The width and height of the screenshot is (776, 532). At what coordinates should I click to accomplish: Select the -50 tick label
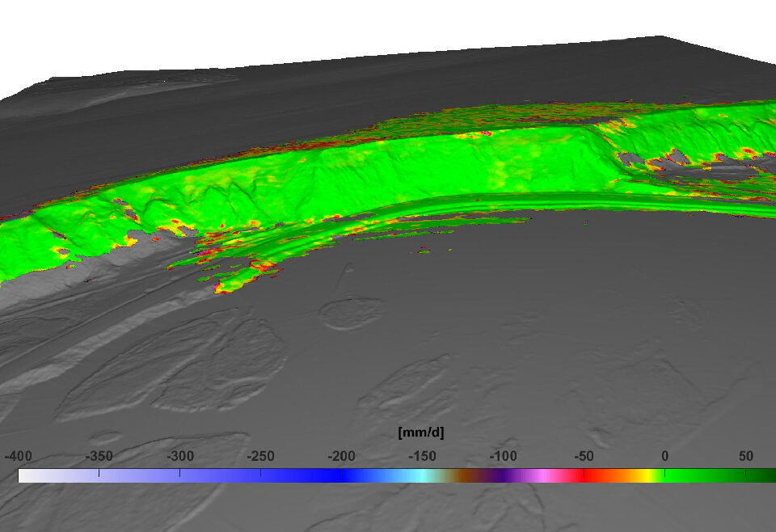click(584, 456)
